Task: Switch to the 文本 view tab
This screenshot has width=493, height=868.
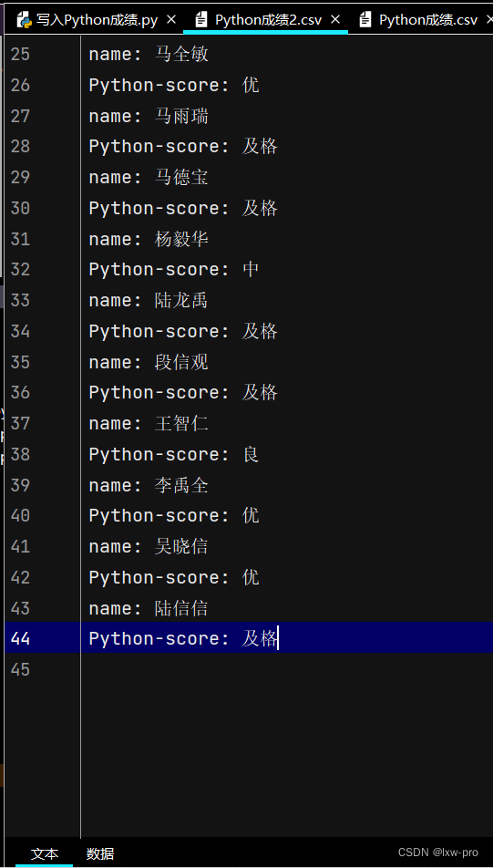Action: pos(45,853)
